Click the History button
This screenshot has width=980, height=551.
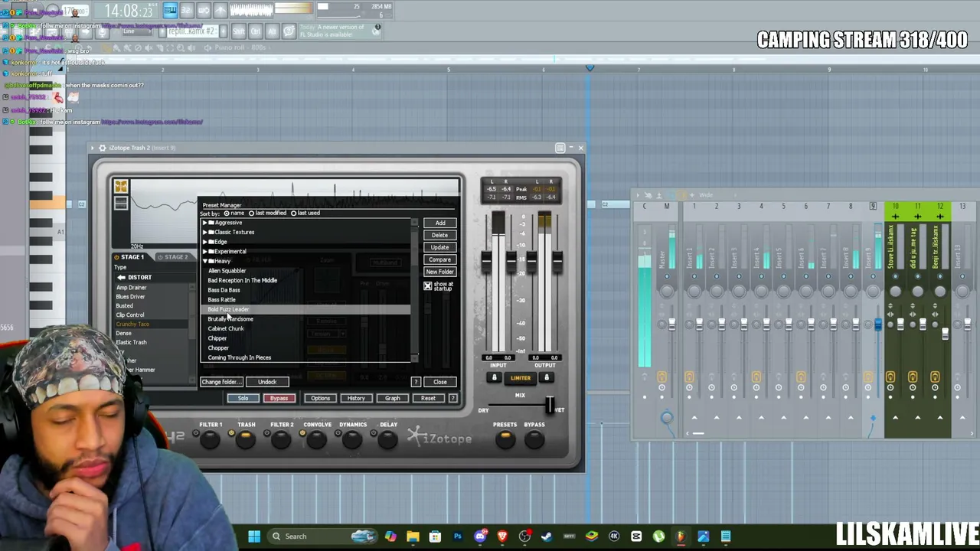pos(356,398)
